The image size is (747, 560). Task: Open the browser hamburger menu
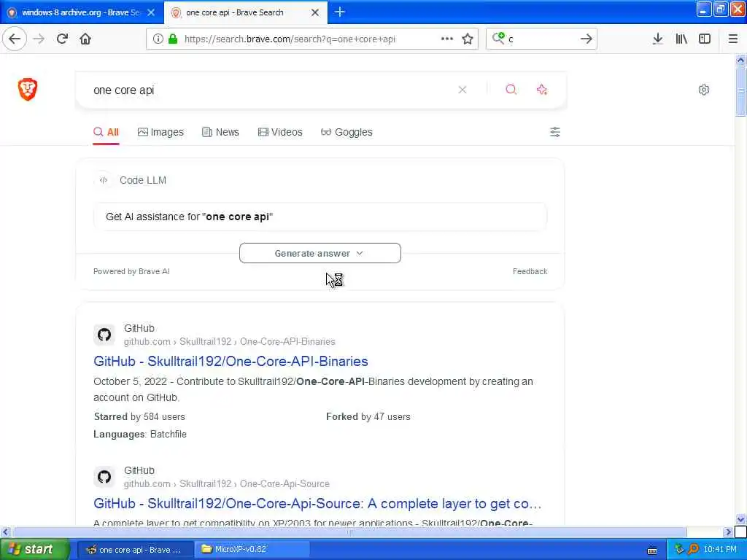[x=732, y=39]
